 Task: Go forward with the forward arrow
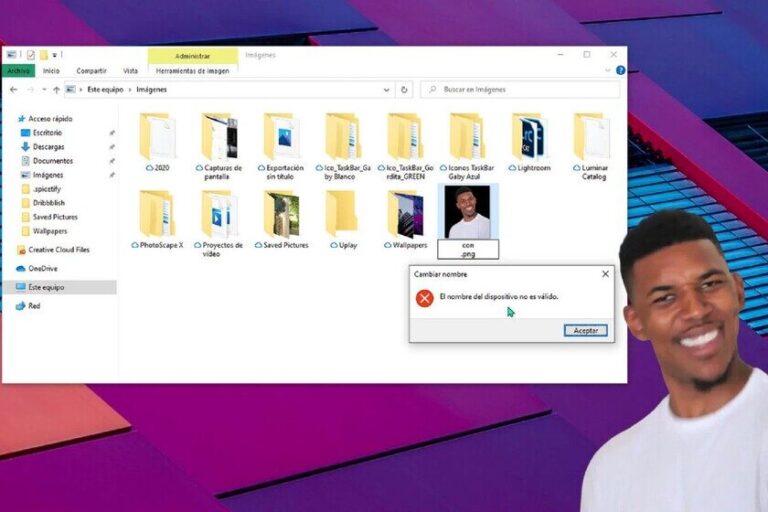pyautogui.click(x=30, y=90)
